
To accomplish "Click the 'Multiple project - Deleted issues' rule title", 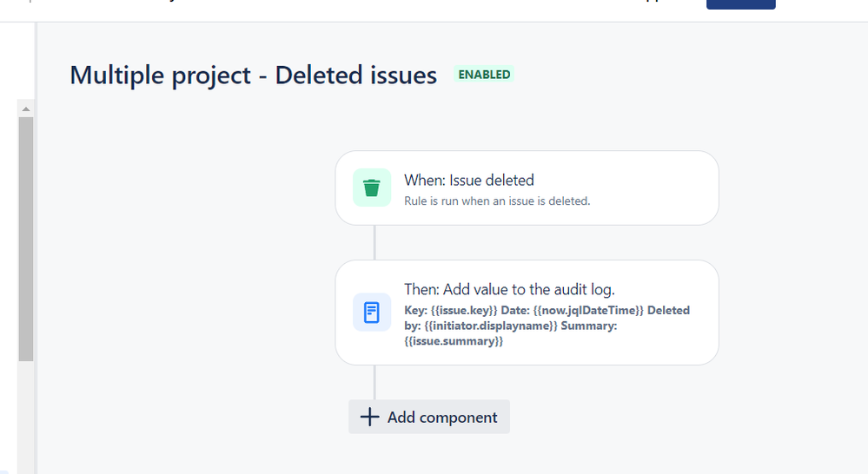I will tap(253, 76).
